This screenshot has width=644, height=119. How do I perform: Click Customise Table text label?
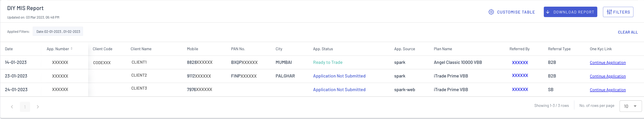[x=516, y=12]
